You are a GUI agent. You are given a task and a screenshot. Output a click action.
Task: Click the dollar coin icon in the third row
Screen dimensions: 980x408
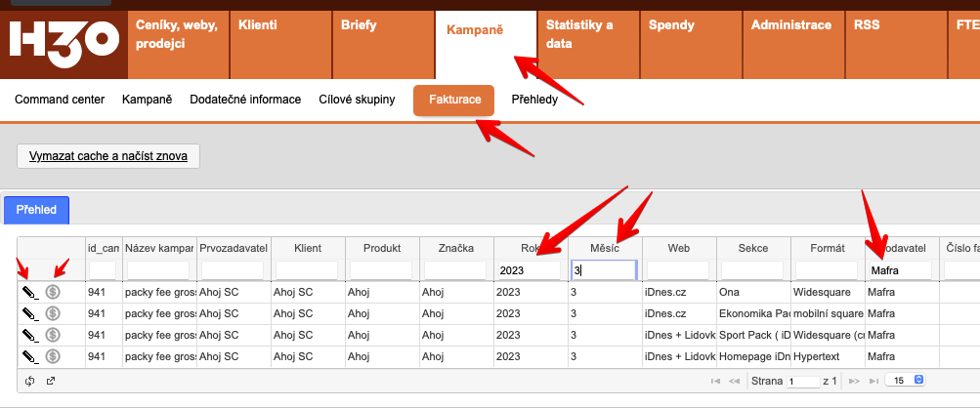click(53, 335)
